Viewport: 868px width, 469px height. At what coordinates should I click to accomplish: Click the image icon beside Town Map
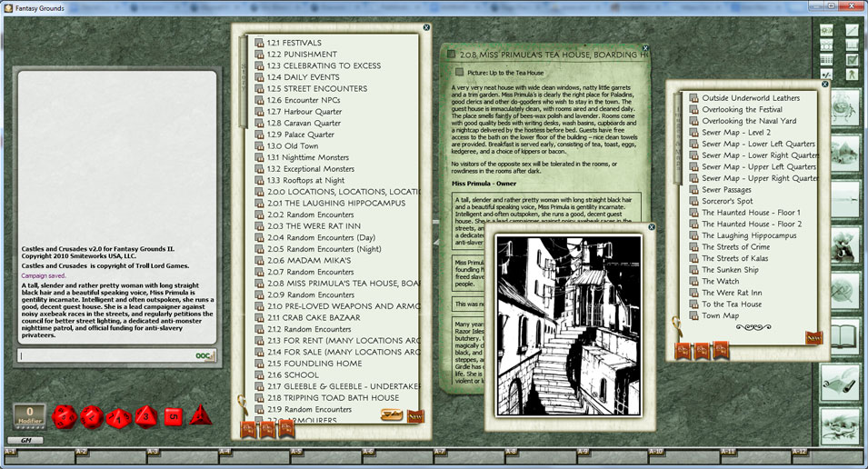pyautogui.click(x=693, y=316)
